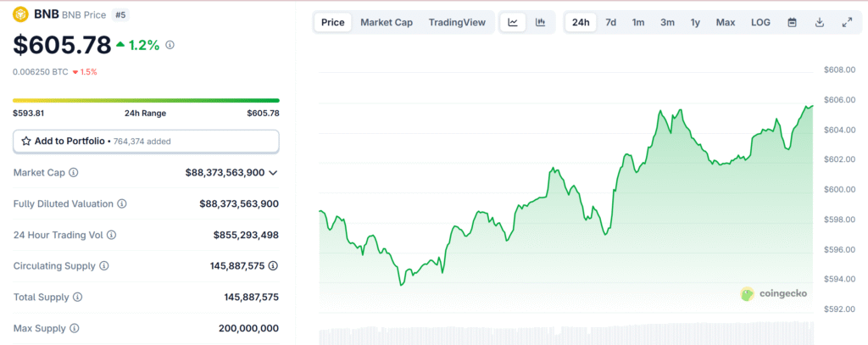Select the 1y time range

(x=695, y=23)
